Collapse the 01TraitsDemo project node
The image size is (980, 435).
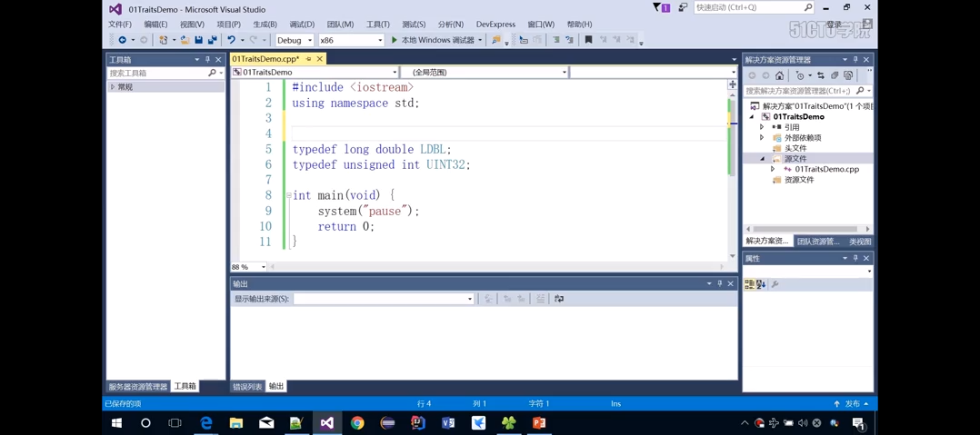click(x=753, y=117)
